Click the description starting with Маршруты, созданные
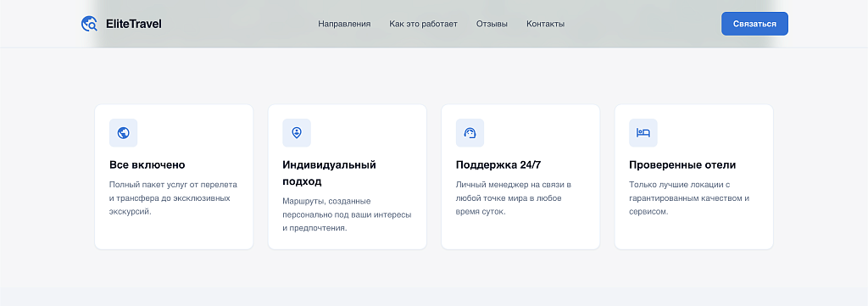The width and height of the screenshot is (868, 306). (347, 214)
